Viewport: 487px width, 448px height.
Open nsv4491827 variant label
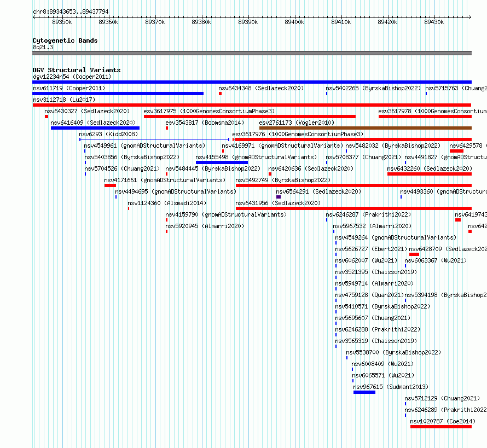pyautogui.click(x=446, y=157)
